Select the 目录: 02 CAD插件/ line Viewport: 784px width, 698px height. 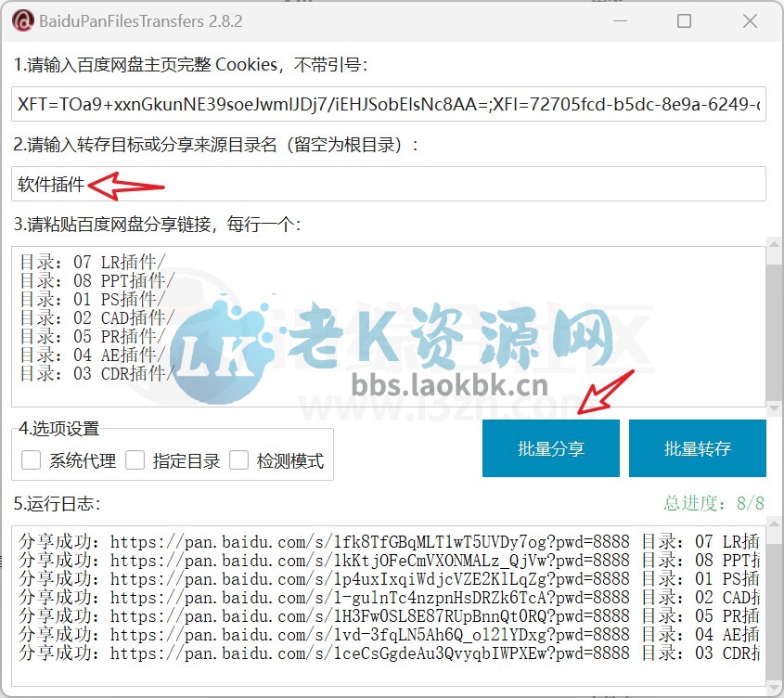97,317
